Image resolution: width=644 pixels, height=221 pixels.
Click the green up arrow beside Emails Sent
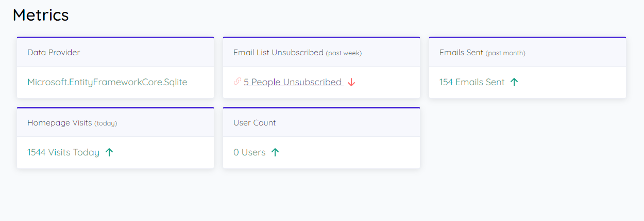[514, 82]
